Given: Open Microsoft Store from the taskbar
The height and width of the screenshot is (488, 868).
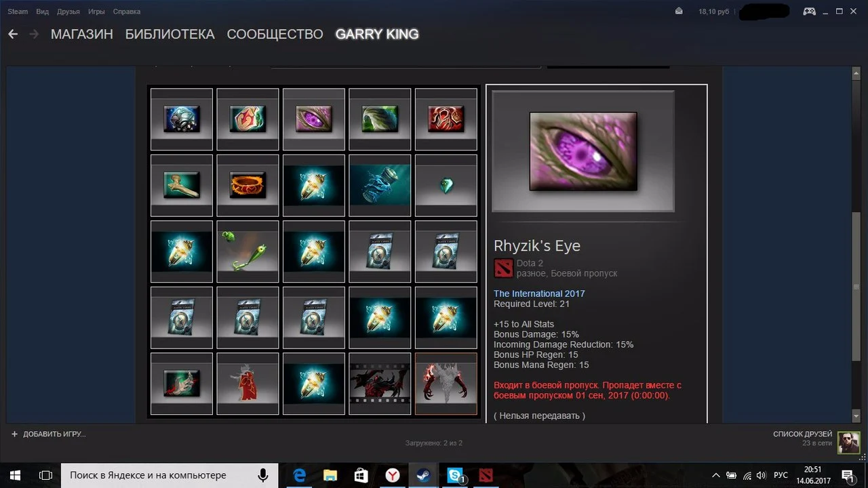Looking at the screenshot, I should tap(361, 475).
